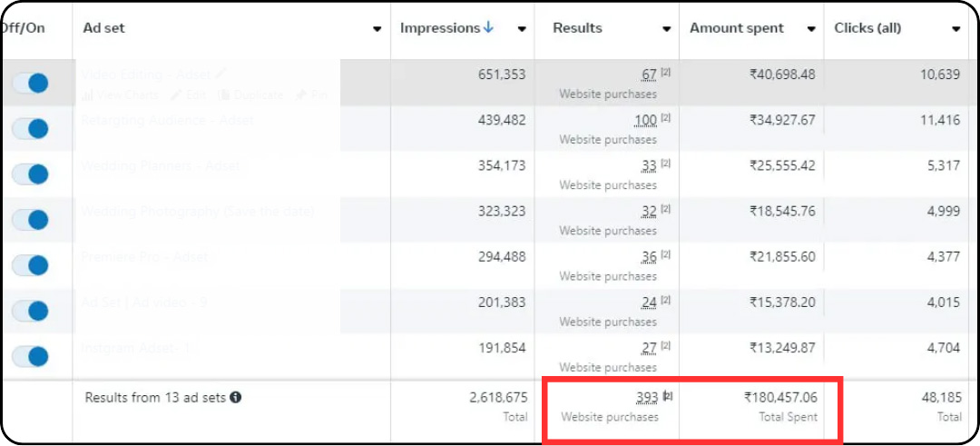The width and height of the screenshot is (980, 446).
Task: Click the Amount spent column header label
Action: click(x=736, y=28)
